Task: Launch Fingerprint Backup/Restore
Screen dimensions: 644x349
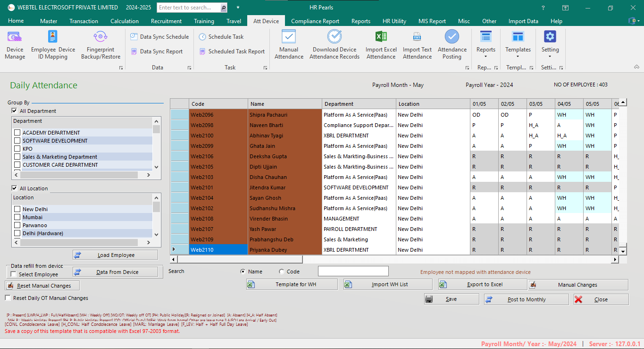Action: coord(100,43)
